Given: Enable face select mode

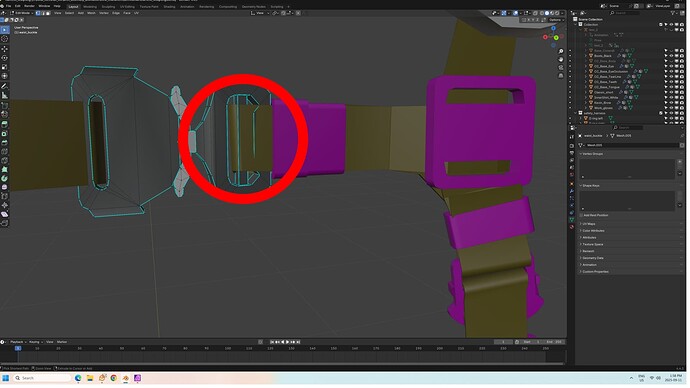Looking at the screenshot, I should pos(48,13).
